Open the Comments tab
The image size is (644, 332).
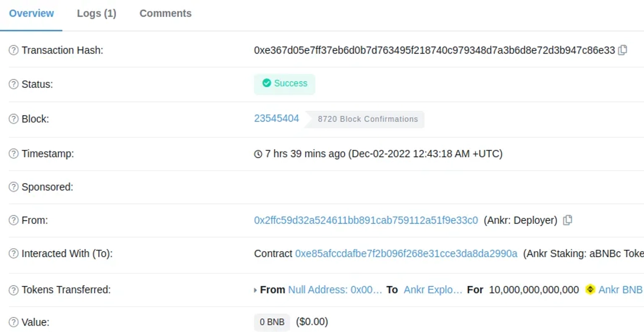point(165,13)
